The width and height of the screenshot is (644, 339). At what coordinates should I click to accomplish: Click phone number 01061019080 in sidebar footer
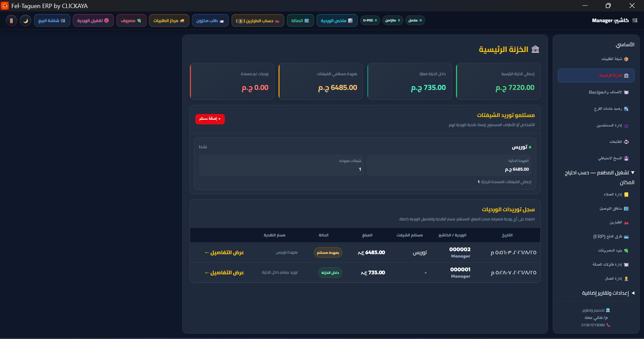pyautogui.click(x=593, y=325)
